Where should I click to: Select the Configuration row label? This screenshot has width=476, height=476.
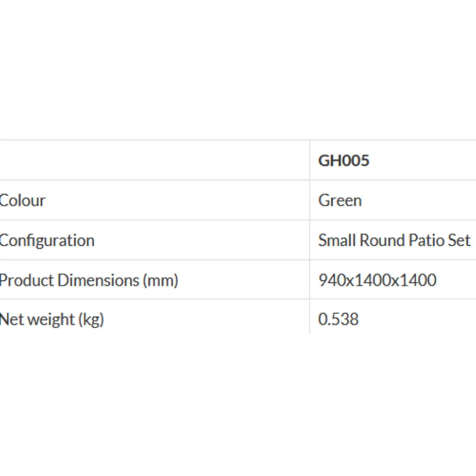tap(47, 240)
